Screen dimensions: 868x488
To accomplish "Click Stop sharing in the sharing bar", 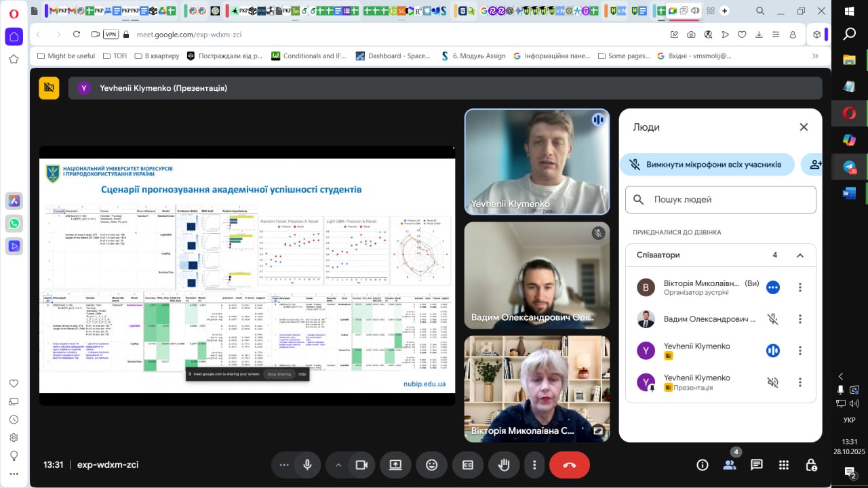I will [x=279, y=374].
